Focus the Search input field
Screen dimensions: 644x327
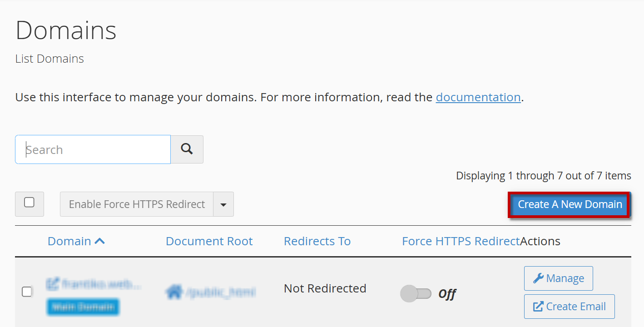point(93,149)
